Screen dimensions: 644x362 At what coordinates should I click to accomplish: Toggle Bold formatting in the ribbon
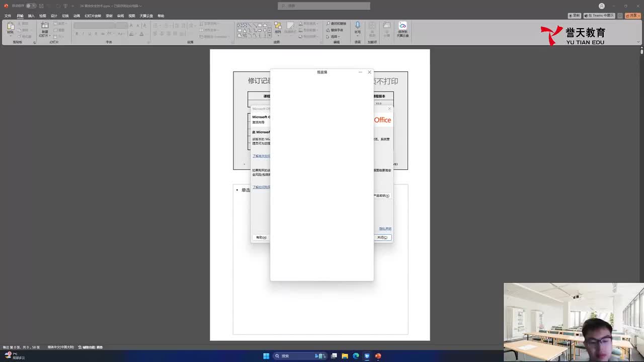pyautogui.click(x=77, y=34)
